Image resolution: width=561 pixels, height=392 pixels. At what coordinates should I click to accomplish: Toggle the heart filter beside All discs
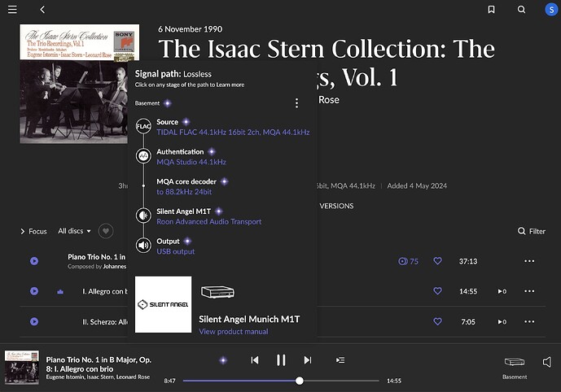point(106,231)
